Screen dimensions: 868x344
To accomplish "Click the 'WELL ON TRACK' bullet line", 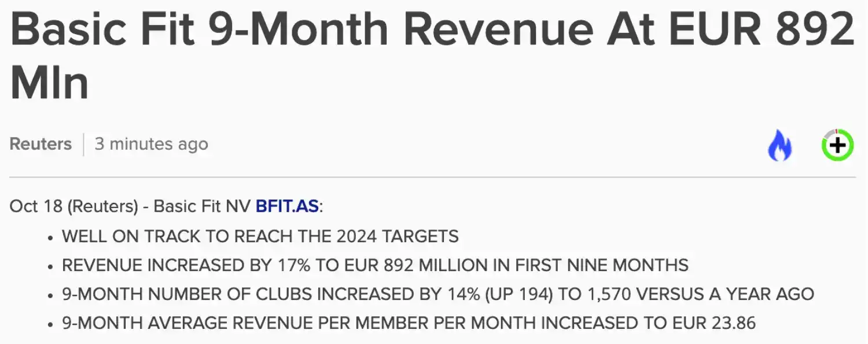I will (x=260, y=236).
